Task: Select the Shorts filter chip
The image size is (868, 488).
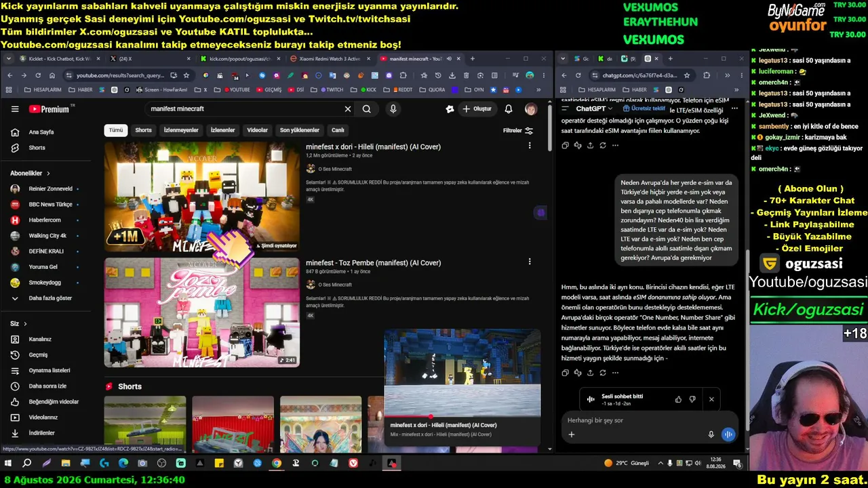Action: pyautogui.click(x=144, y=130)
